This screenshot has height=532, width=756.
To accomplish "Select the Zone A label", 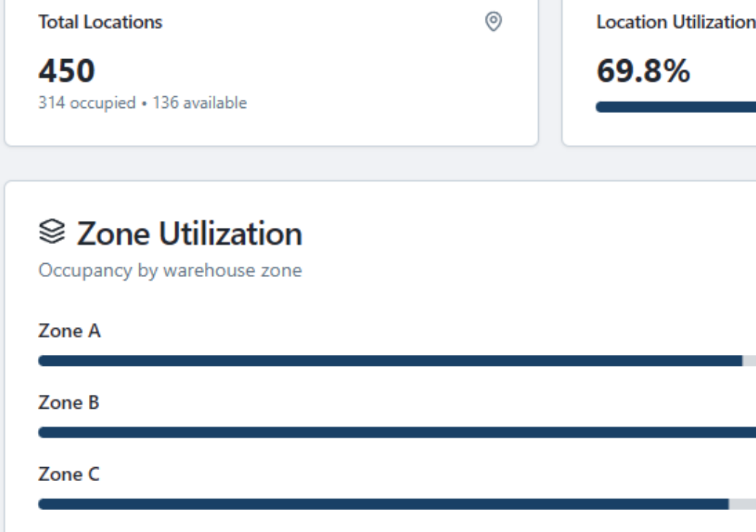I will coord(69,331).
